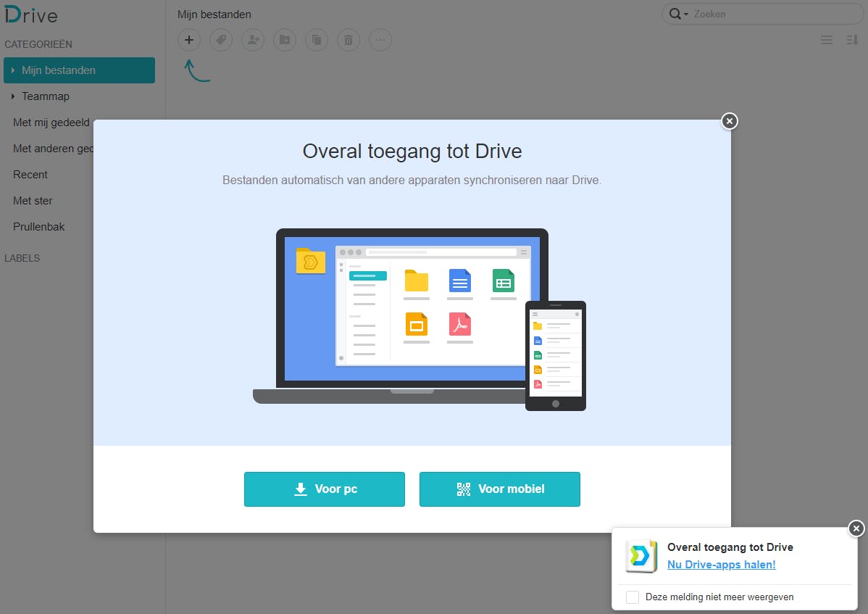Image resolution: width=868 pixels, height=614 pixels.
Task: Click the share with person icon
Action: [x=253, y=40]
